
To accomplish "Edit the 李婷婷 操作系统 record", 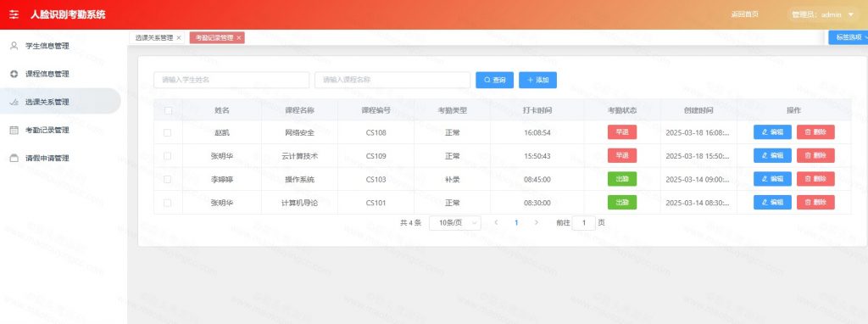I will tap(772, 179).
